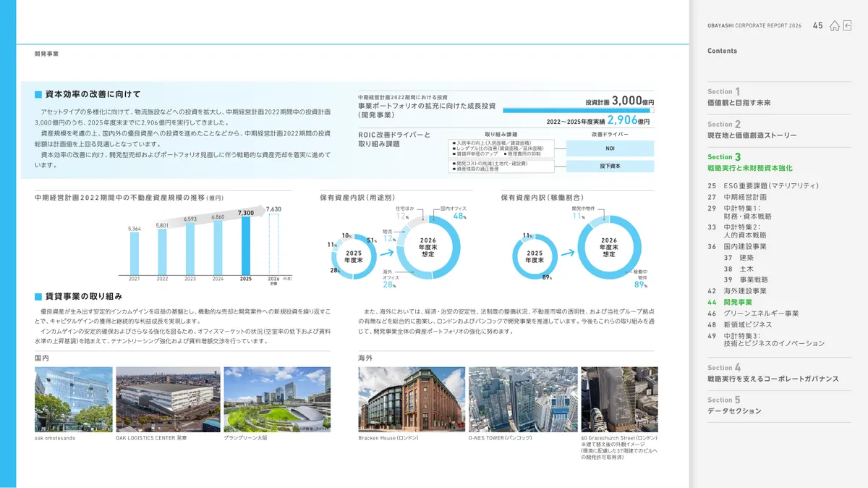Go to page 27 中期経営計画

[737, 197]
